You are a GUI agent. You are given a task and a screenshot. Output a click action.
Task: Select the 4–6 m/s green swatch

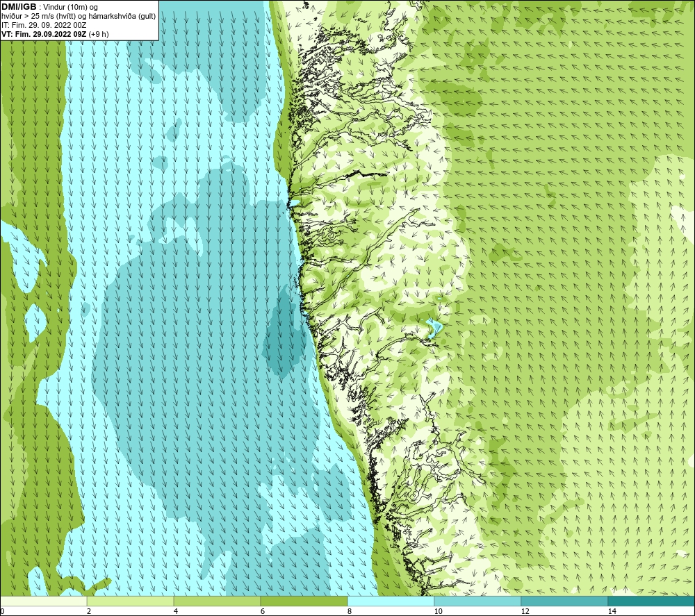(217, 601)
